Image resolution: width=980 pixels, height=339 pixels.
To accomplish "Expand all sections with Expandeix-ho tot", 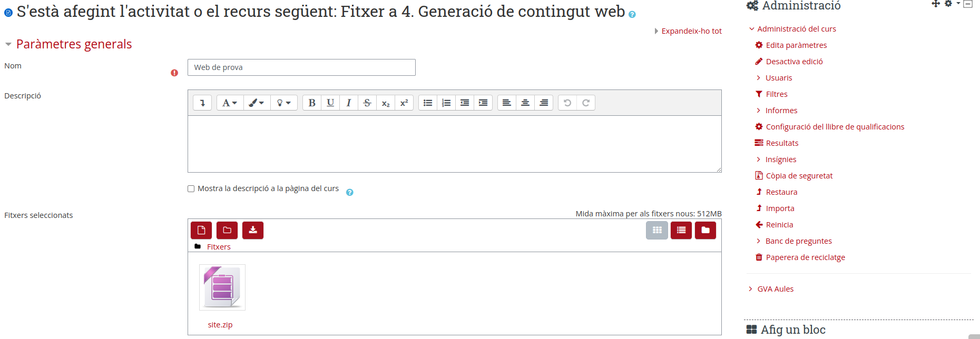I will tap(691, 31).
